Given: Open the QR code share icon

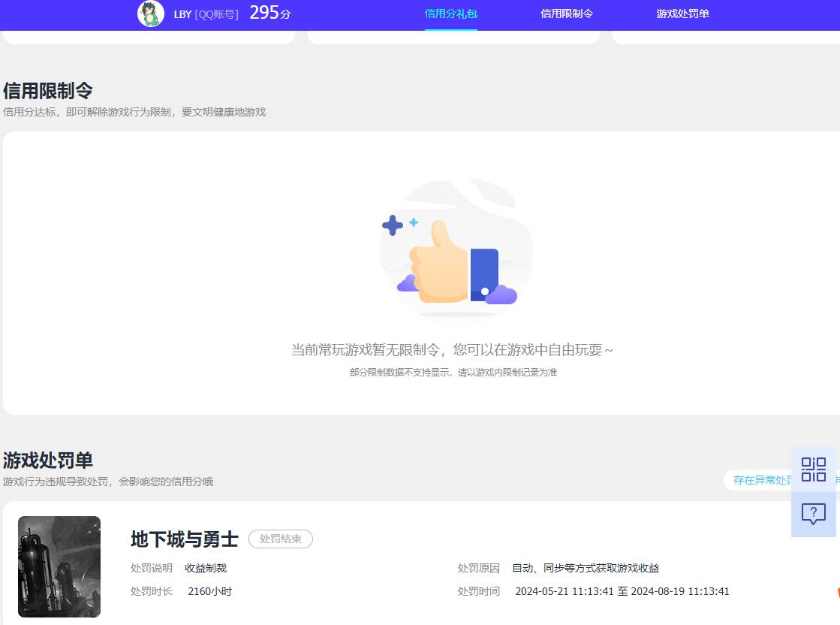Looking at the screenshot, I should pos(814,469).
